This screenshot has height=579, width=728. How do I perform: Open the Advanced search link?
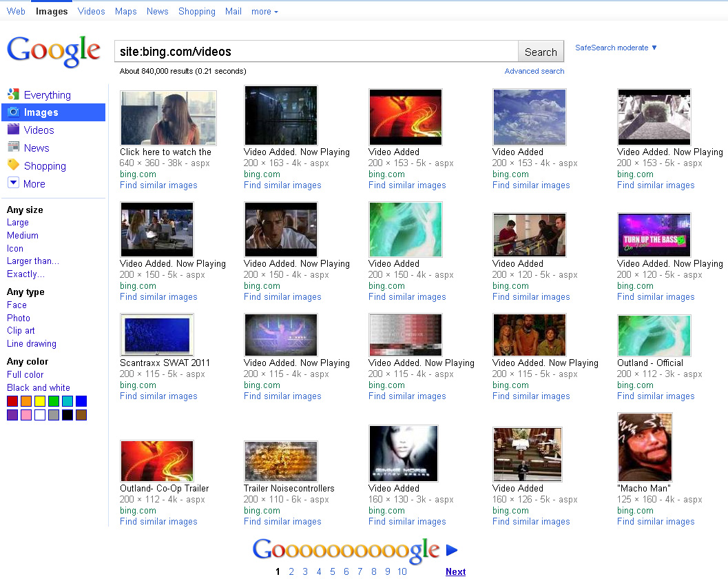(x=534, y=71)
